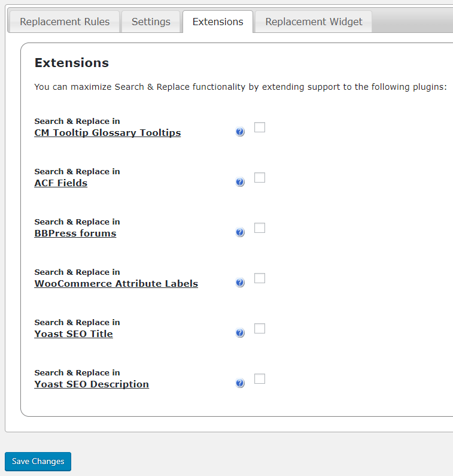
Task: Open help for CM Tooltip Glossary Tooltips
Action: click(240, 132)
